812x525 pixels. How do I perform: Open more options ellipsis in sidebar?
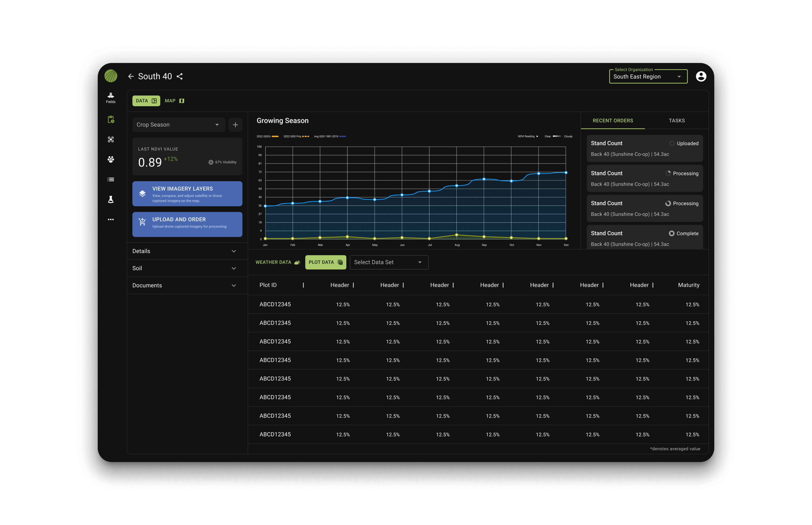click(111, 219)
